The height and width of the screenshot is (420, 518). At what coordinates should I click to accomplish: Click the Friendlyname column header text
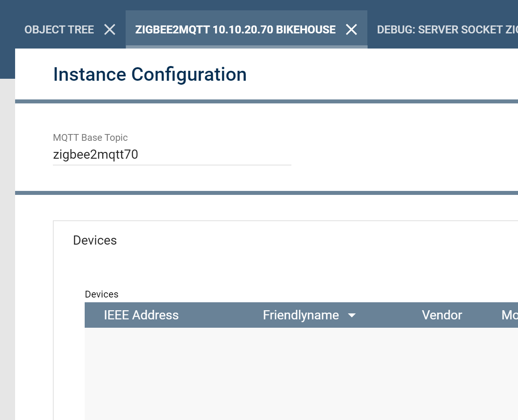coord(301,315)
